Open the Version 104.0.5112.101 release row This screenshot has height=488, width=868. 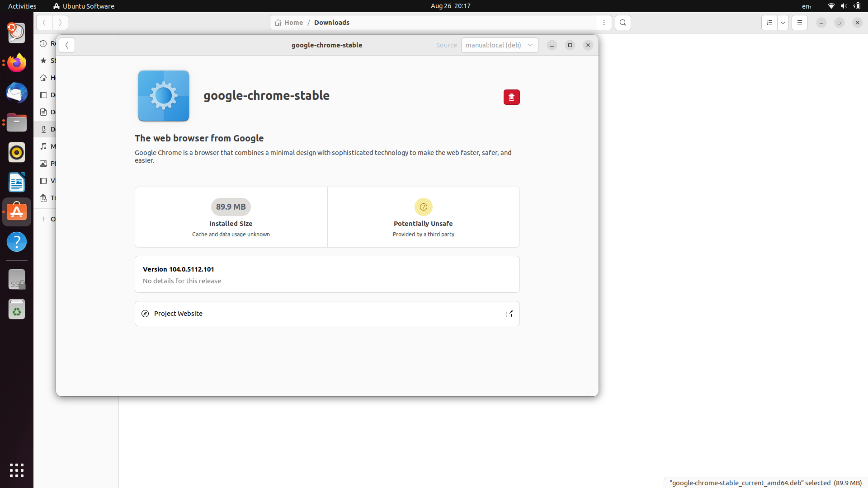pos(327,274)
